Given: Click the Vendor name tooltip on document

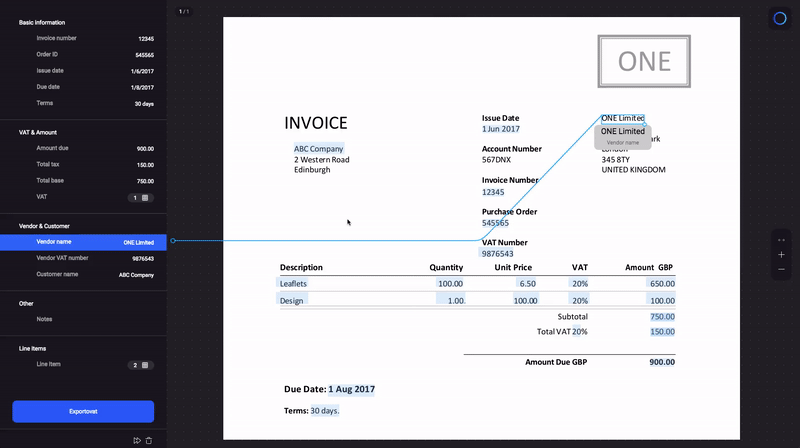Looking at the screenshot, I should tap(622, 136).
